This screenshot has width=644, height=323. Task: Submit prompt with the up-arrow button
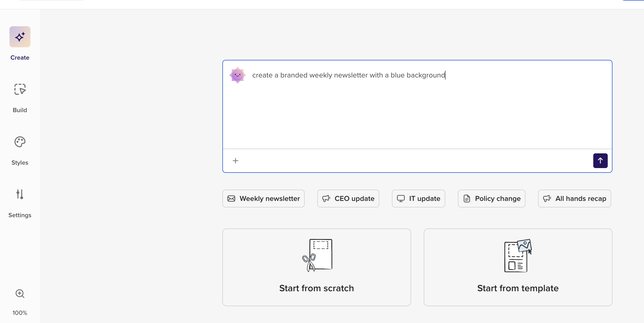tap(600, 161)
